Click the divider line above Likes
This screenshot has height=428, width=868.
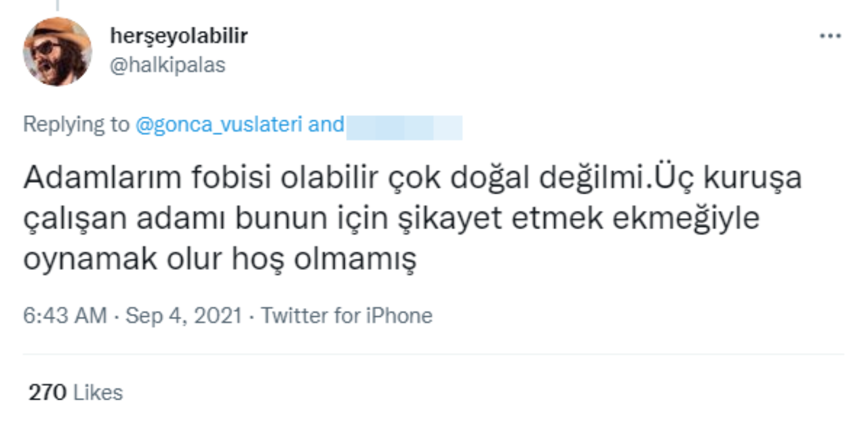coord(433,354)
